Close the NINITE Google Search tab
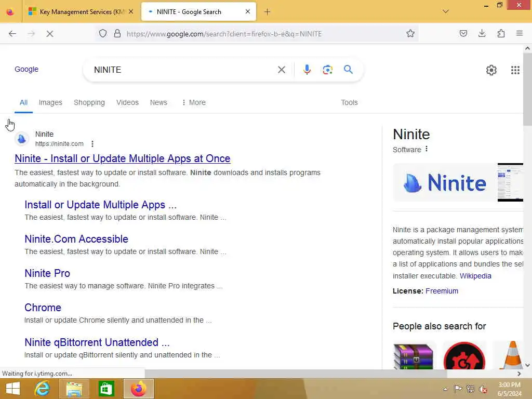Viewport: 532px width, 399px height. point(248,11)
